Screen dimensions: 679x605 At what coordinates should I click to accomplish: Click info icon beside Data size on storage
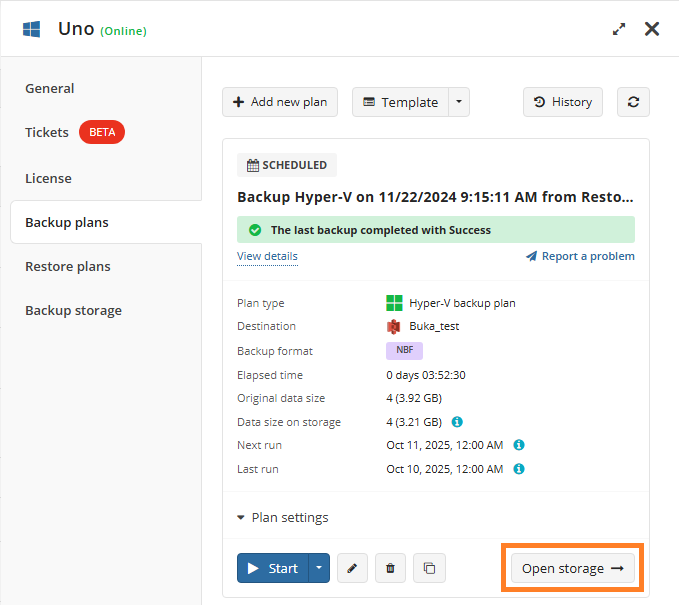coord(457,422)
